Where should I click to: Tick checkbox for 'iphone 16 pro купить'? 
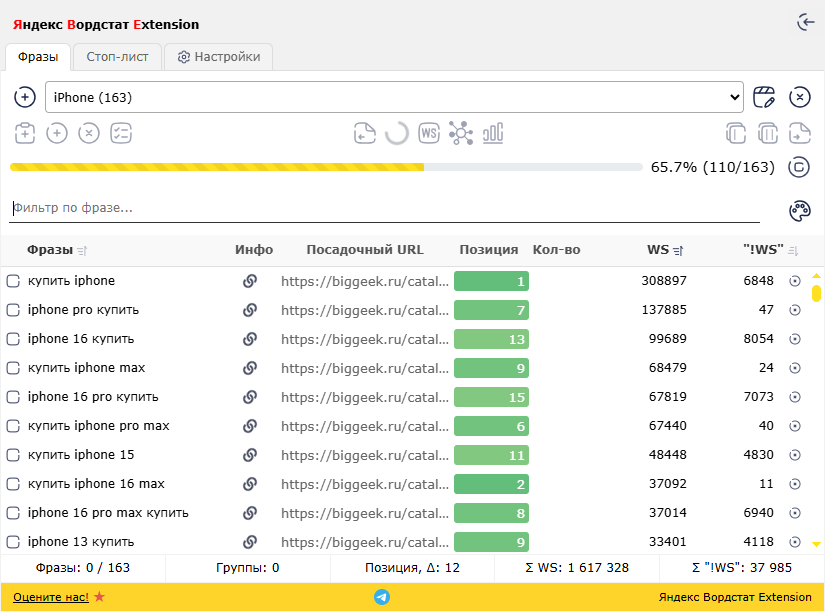click(x=13, y=397)
